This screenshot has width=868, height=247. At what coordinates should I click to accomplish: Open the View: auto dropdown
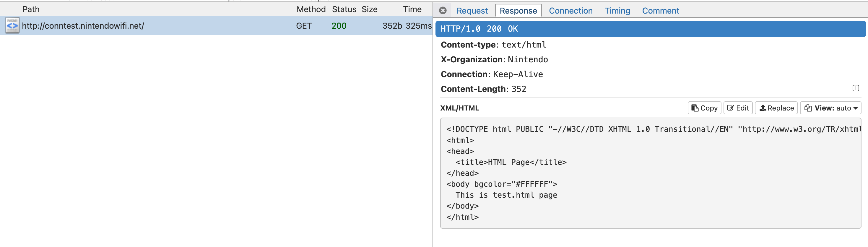[x=830, y=108]
